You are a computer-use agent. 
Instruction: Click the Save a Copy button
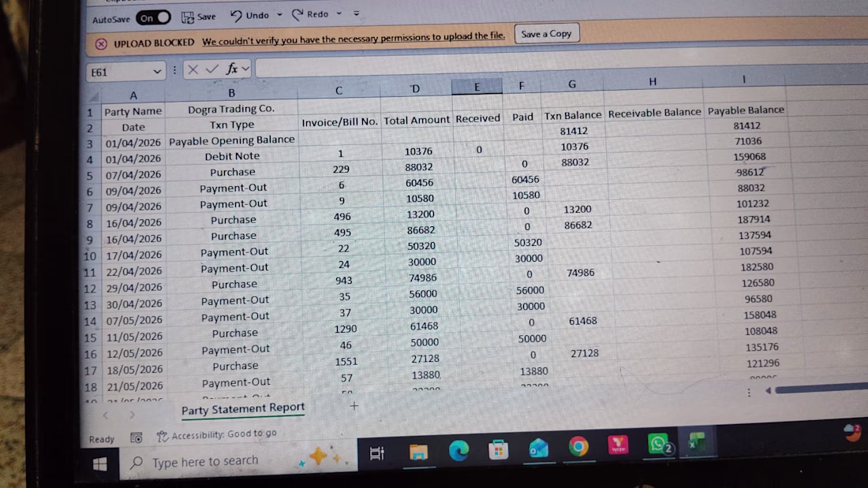(546, 34)
